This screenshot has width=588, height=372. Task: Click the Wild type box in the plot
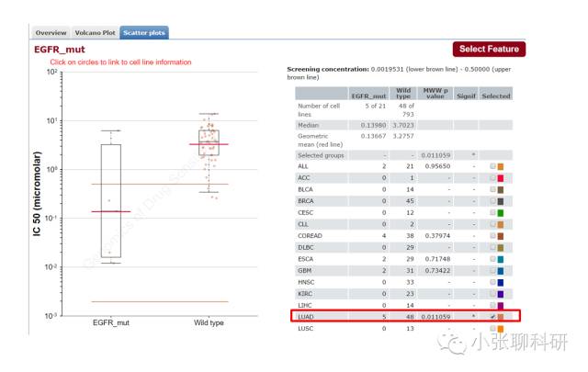(209, 142)
